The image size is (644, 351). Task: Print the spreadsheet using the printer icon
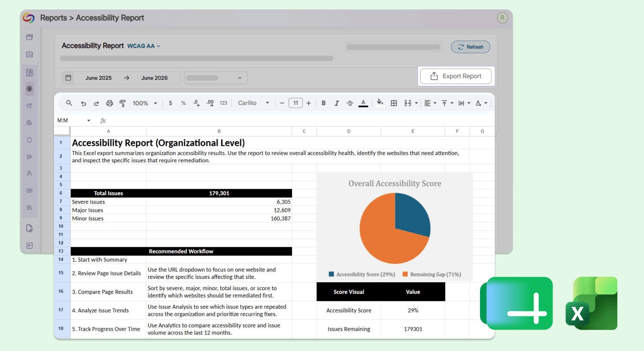pos(109,103)
